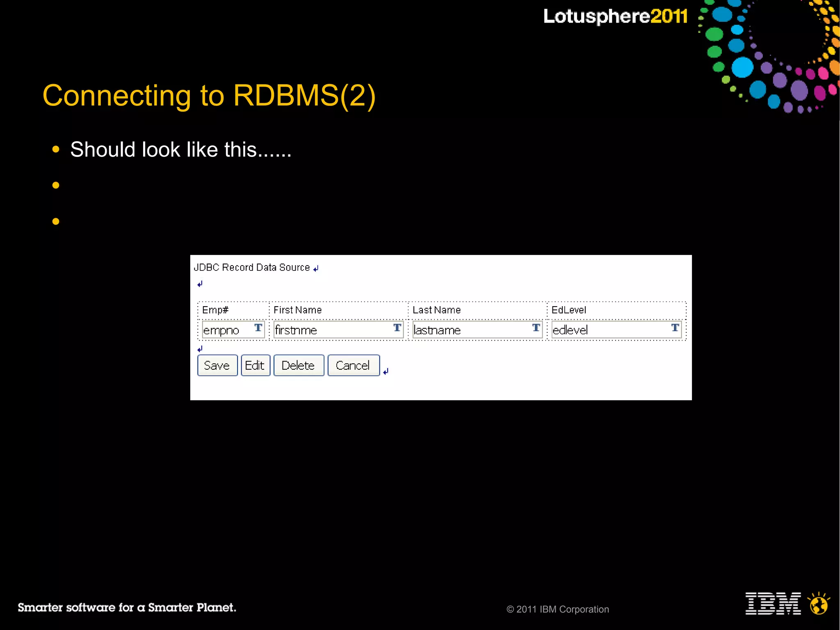Click the Smarter software for a Smarter Planet tagline
Viewport: 840px width, 630px height.
pos(127,607)
